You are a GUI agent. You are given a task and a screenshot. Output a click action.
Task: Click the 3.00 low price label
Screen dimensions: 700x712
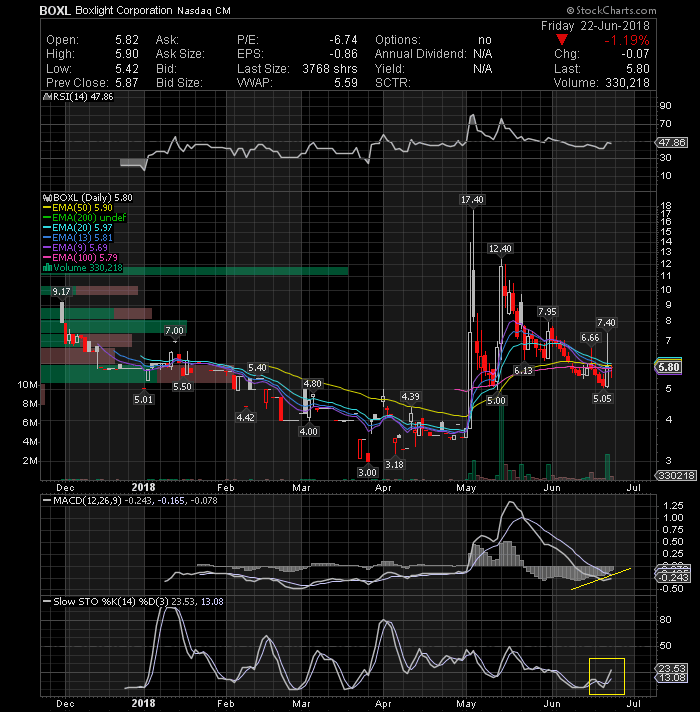pos(367,472)
